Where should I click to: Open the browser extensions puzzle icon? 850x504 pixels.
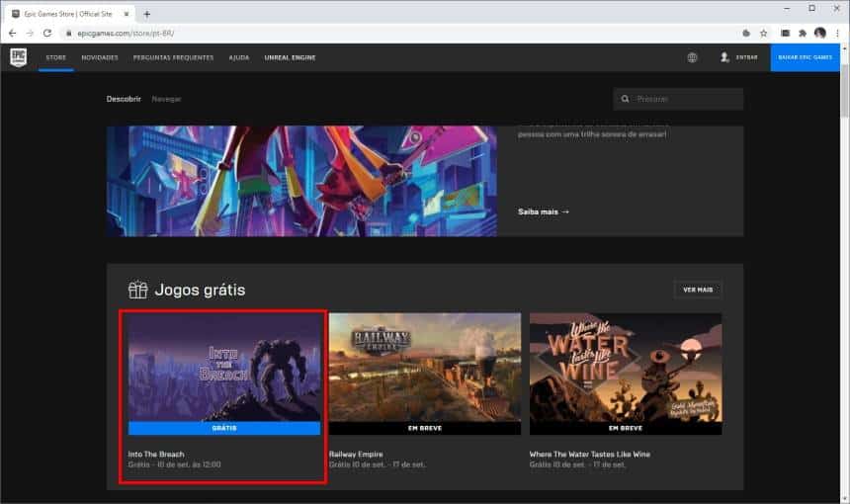click(803, 33)
